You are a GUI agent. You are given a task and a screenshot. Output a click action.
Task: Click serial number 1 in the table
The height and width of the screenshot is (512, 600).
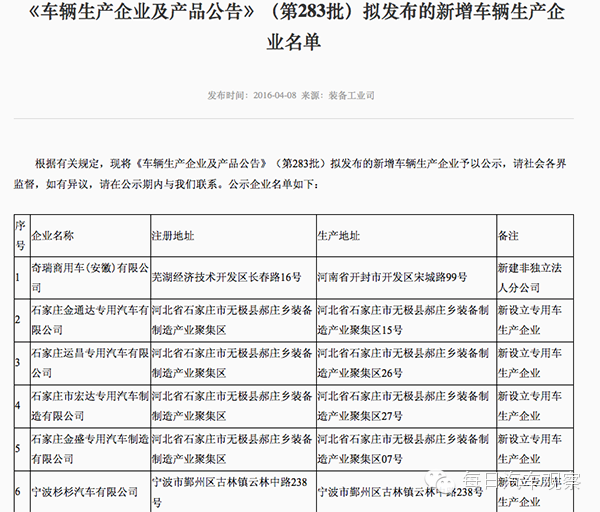pyautogui.click(x=18, y=278)
